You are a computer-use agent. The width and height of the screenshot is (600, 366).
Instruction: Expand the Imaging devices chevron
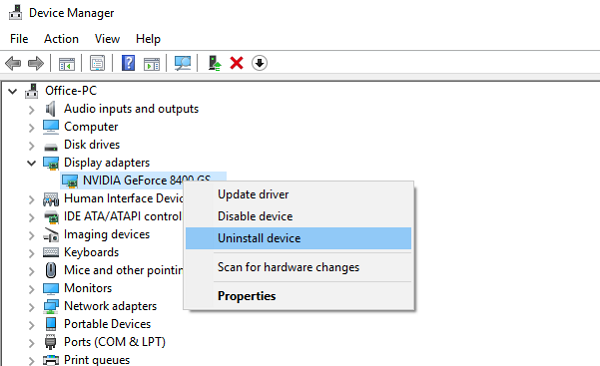pyautogui.click(x=31, y=235)
